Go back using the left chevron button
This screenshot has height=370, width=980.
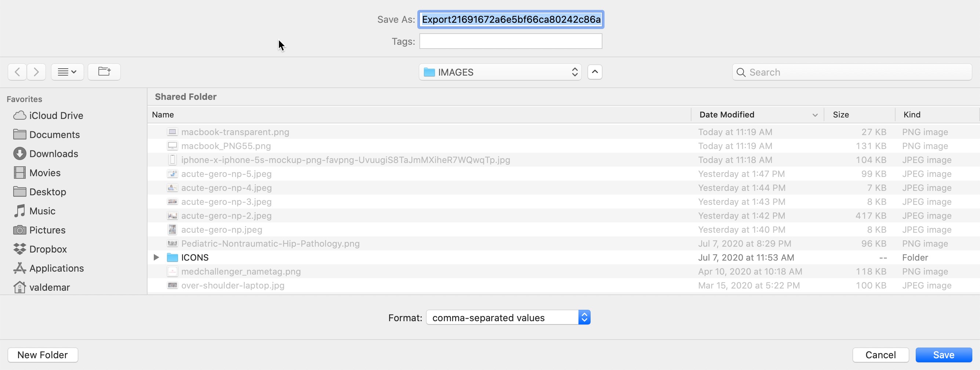17,72
